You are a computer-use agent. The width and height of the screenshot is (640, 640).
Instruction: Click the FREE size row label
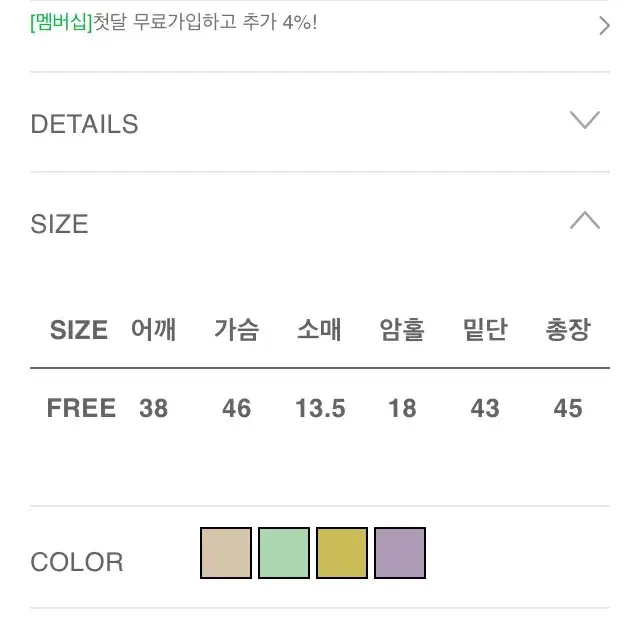(81, 408)
